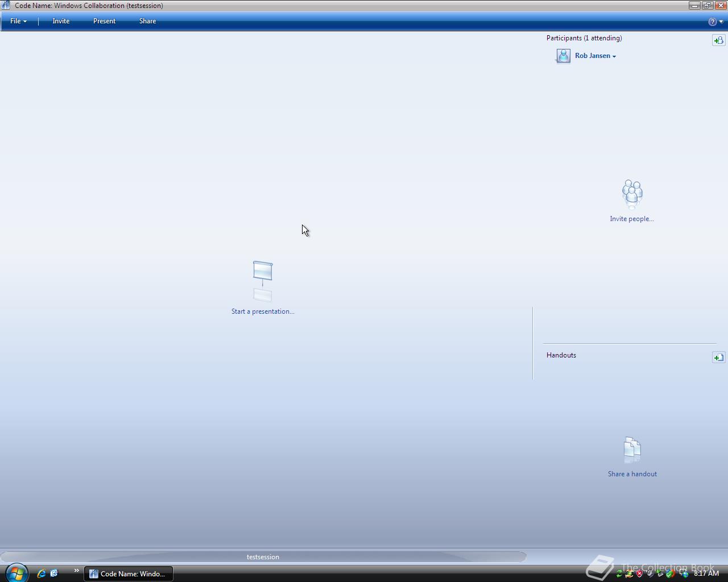The height and width of the screenshot is (582, 728).
Task: Click the Handouts heading text
Action: point(561,355)
